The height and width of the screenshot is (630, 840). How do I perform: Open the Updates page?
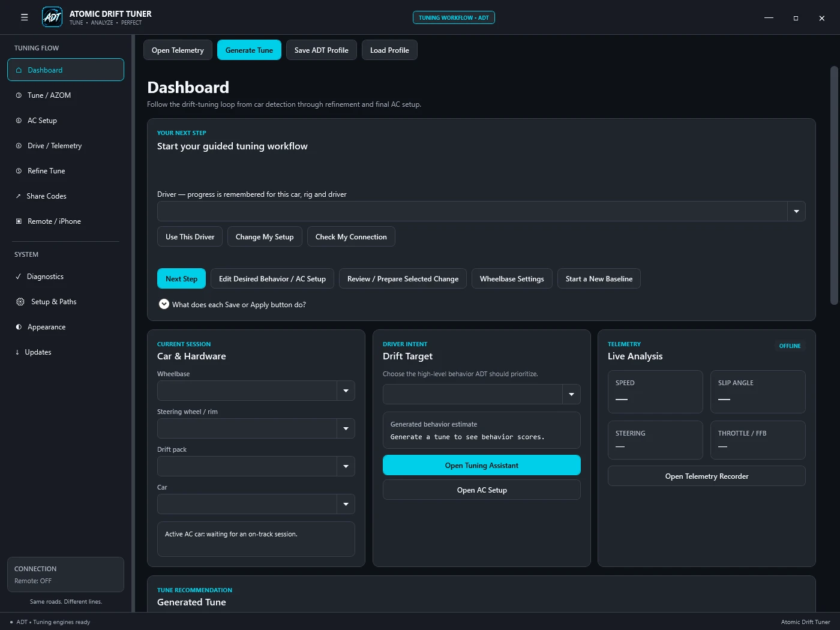[x=65, y=352]
